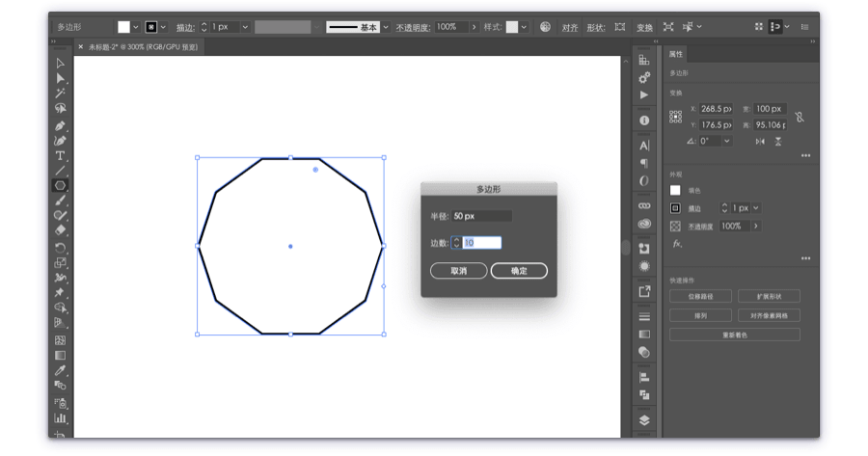The height and width of the screenshot is (456, 868).
Task: Click the 半径 radius input field
Action: pos(481,216)
